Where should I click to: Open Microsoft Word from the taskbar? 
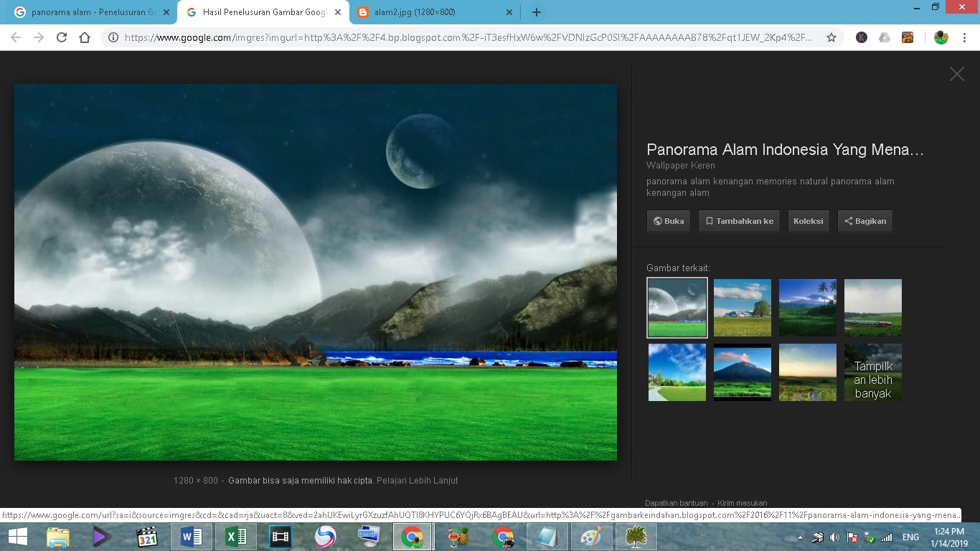[x=192, y=537]
